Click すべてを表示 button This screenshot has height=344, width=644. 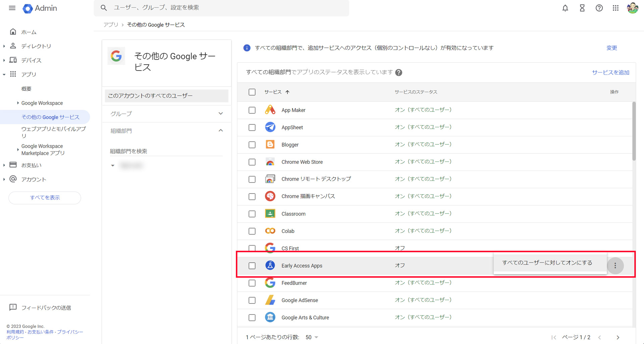(45, 198)
